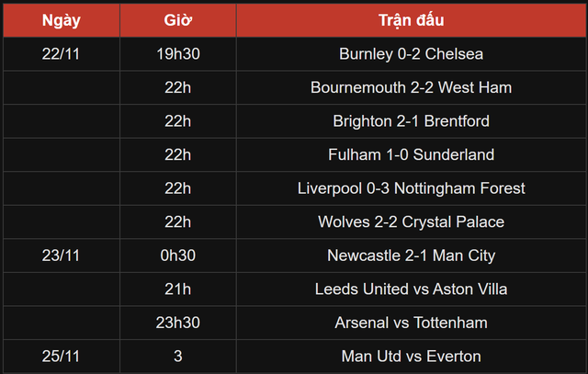Open the Man Utd vs Everton fixture
This screenshot has width=588, height=374.
[x=411, y=356]
